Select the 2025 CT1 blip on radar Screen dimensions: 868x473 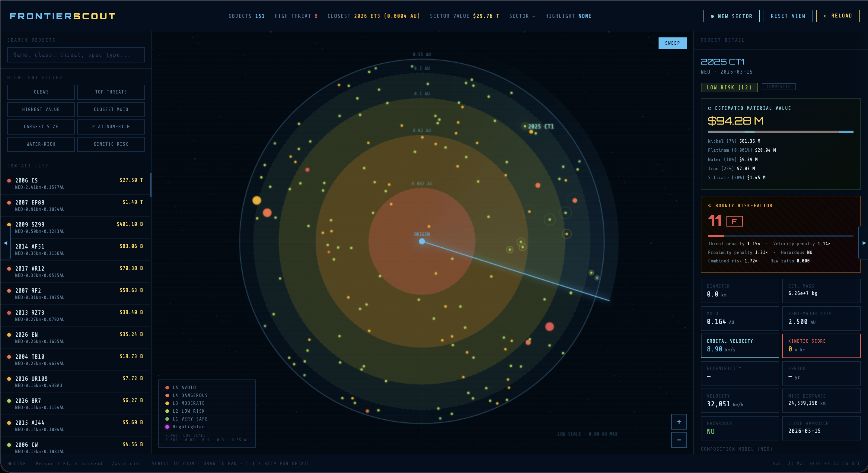pyautogui.click(x=525, y=126)
